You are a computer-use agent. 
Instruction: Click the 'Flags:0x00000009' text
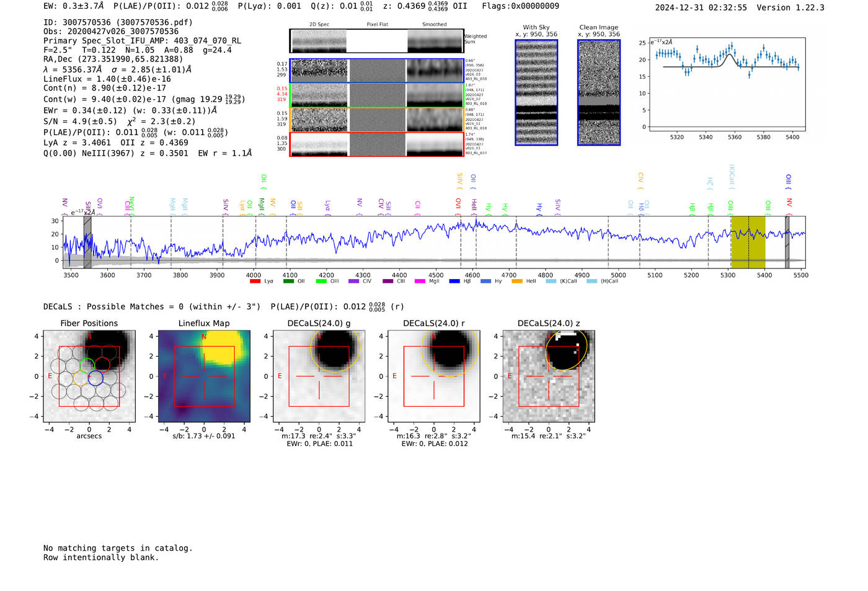pyautogui.click(x=521, y=6)
